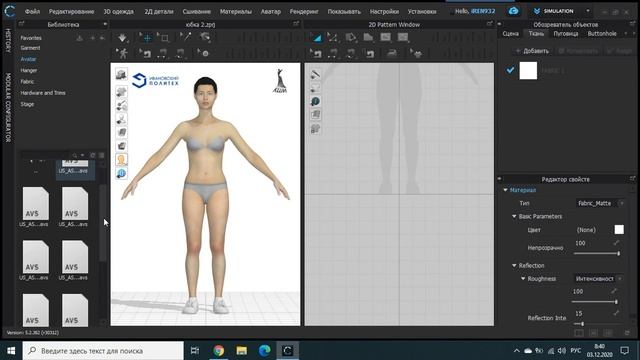Collapse the Reflection section
This screenshot has height=360, width=640.
(x=514, y=266)
